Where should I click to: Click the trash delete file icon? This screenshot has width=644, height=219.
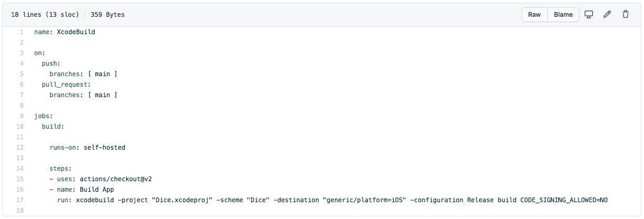[x=626, y=15]
